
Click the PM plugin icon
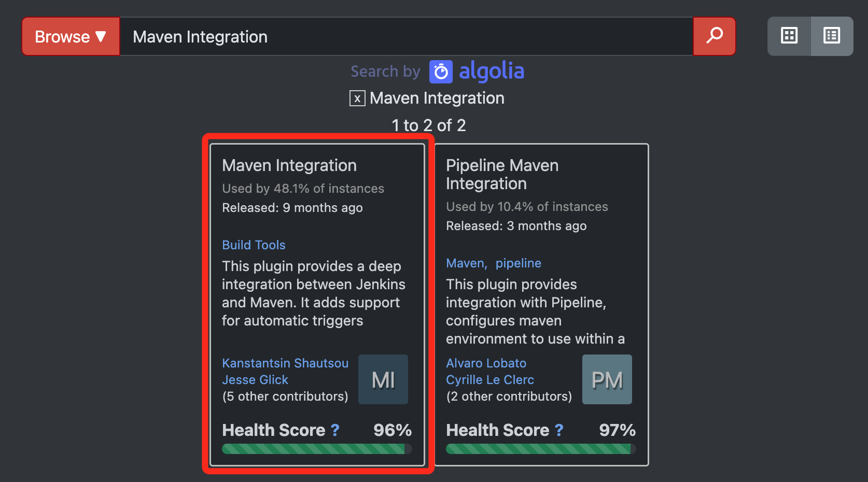point(607,379)
